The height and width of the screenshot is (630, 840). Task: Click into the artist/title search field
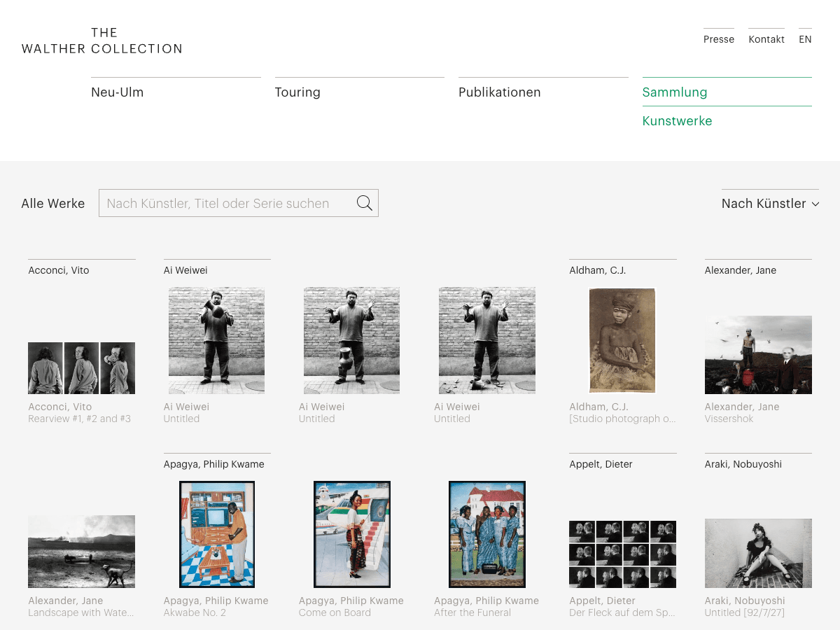click(239, 203)
